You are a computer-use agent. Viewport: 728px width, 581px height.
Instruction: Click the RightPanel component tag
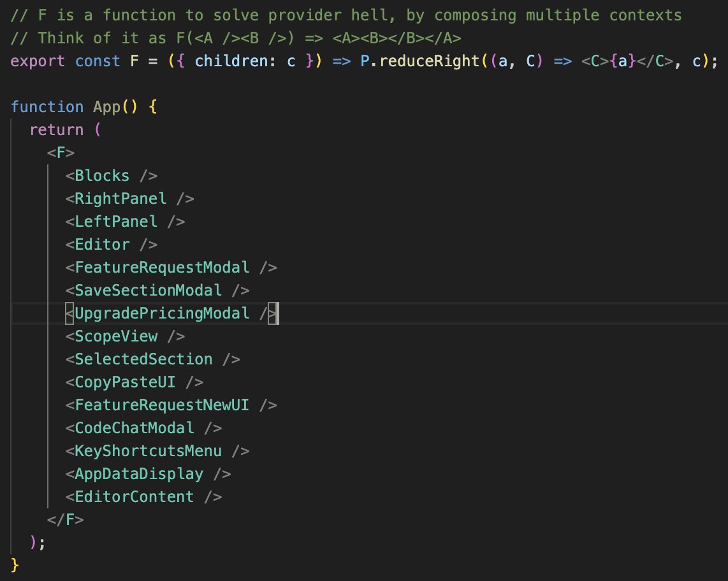pyautogui.click(x=130, y=199)
